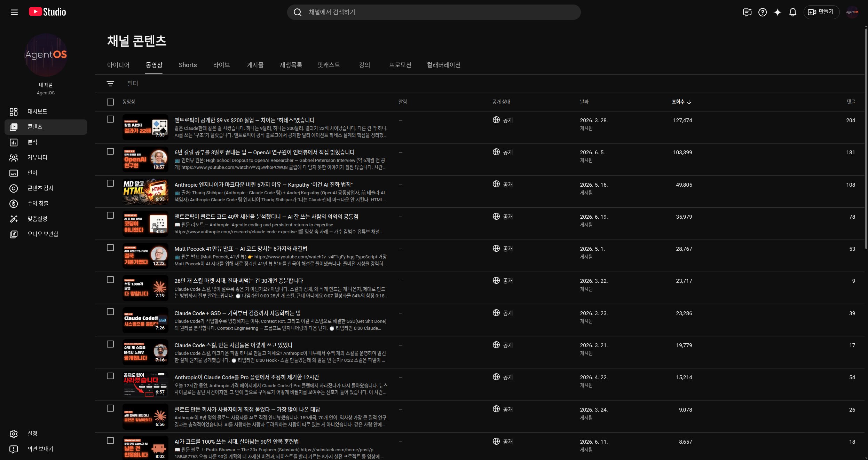Open the feedback comments icon in header

pyautogui.click(x=747, y=12)
